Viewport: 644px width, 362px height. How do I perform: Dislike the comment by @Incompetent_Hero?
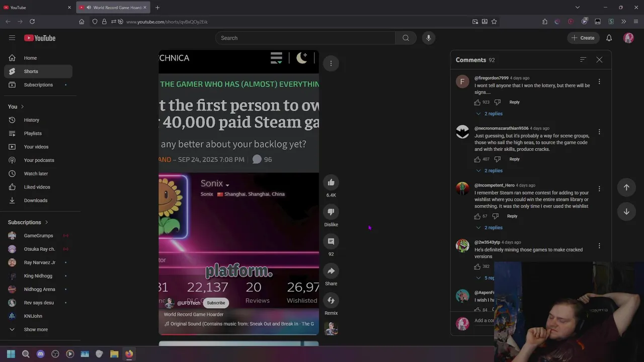tap(495, 216)
